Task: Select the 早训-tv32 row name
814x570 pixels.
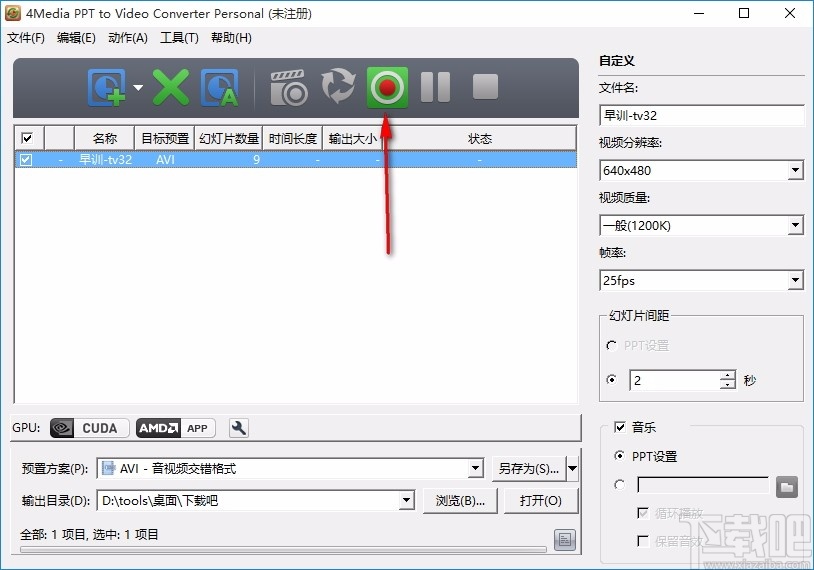Action: (105, 160)
